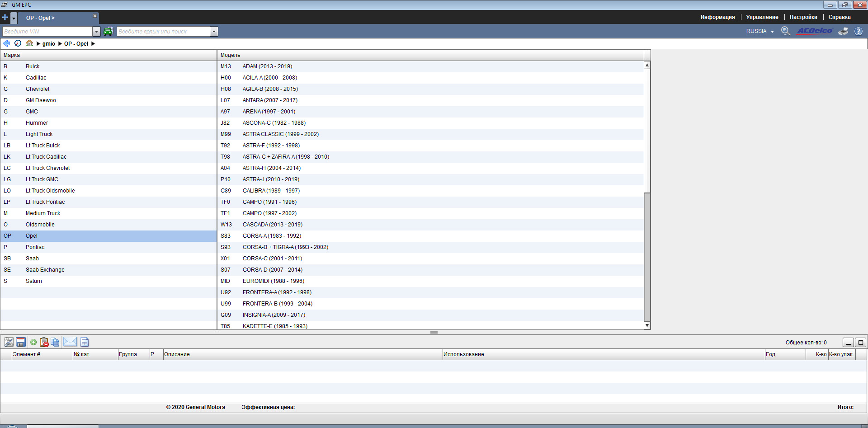The height and width of the screenshot is (428, 868).
Task: Click the green plus add item icon
Action: (33, 342)
